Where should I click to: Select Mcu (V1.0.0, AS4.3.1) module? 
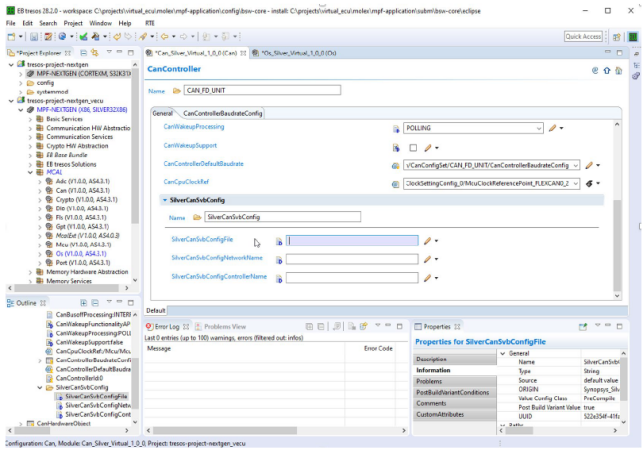click(x=83, y=245)
